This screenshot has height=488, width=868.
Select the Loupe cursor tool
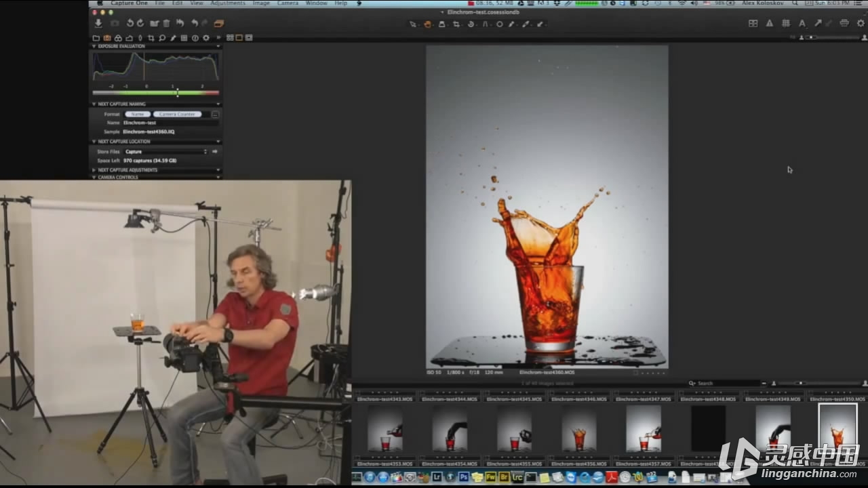click(442, 24)
